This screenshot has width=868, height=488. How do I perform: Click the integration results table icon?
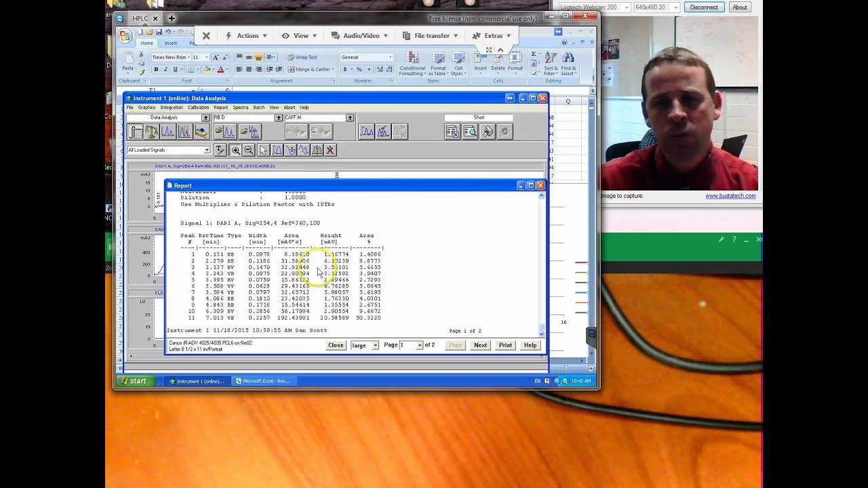(x=136, y=132)
